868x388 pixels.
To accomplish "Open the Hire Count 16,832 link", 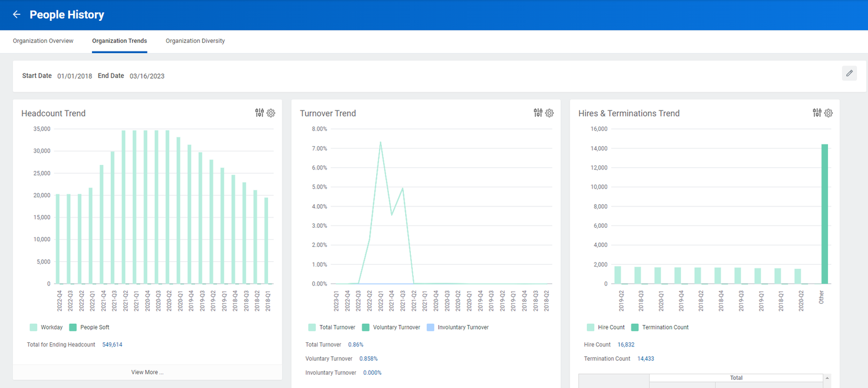I will pos(626,344).
